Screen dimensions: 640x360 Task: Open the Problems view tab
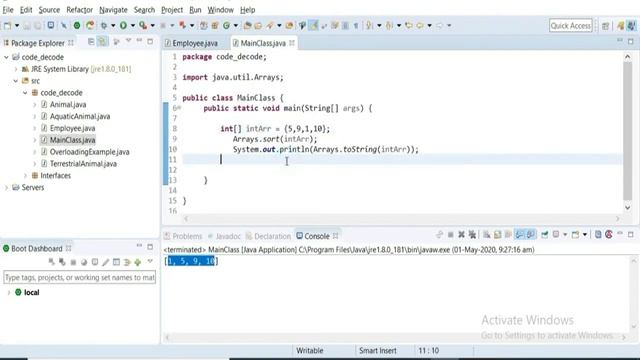(x=183, y=236)
